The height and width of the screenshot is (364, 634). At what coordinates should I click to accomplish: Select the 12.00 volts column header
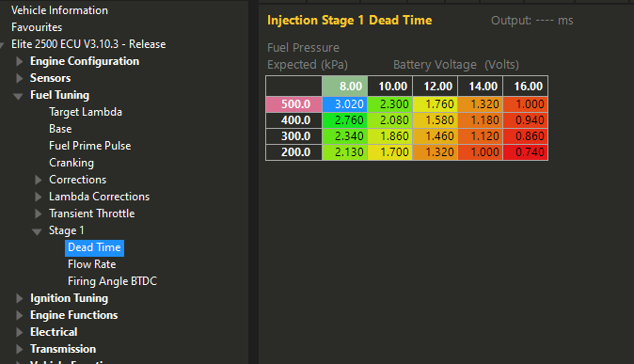(436, 87)
